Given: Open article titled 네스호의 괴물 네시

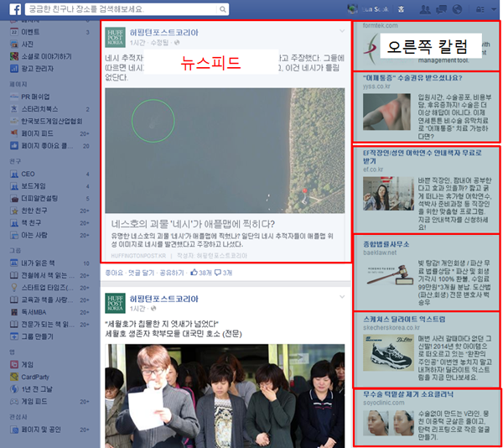Looking at the screenshot, I should tap(193, 224).
